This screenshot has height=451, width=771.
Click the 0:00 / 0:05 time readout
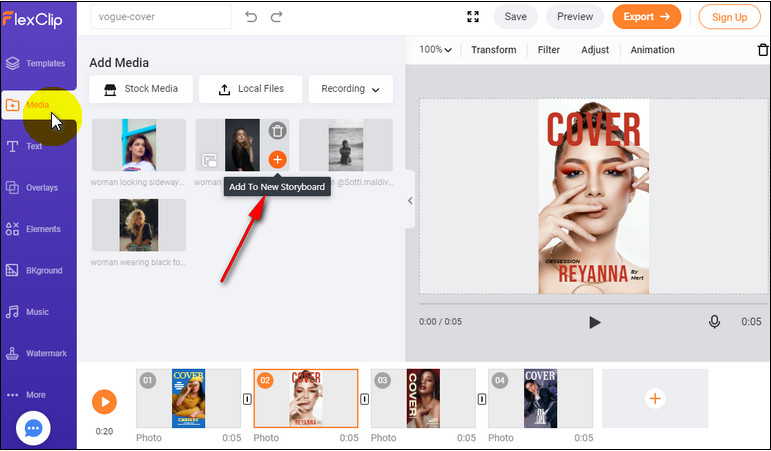point(440,322)
